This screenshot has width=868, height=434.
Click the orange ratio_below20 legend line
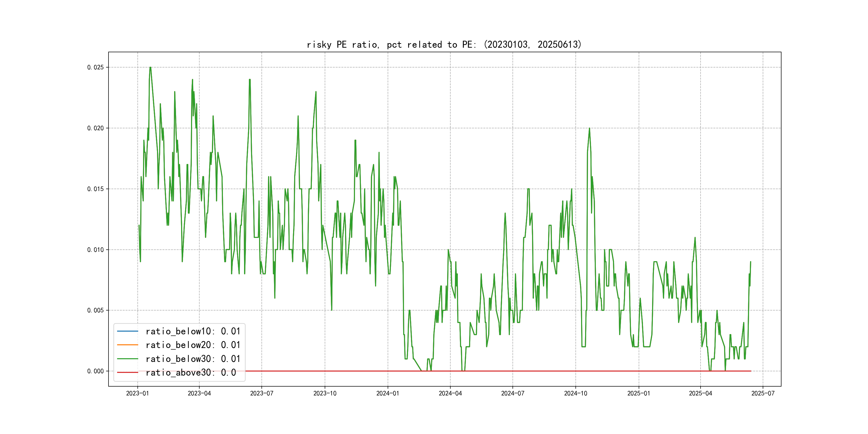[x=127, y=345]
